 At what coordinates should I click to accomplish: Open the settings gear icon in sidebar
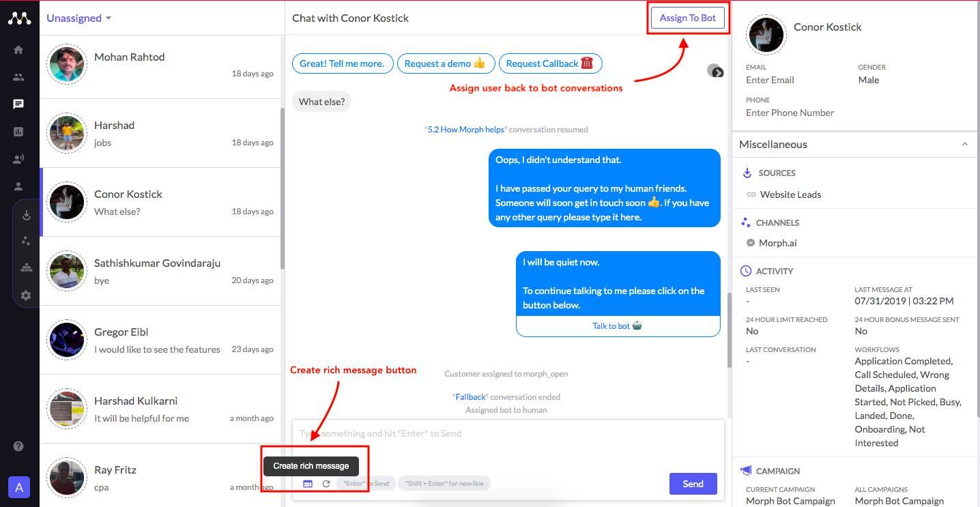point(26,295)
